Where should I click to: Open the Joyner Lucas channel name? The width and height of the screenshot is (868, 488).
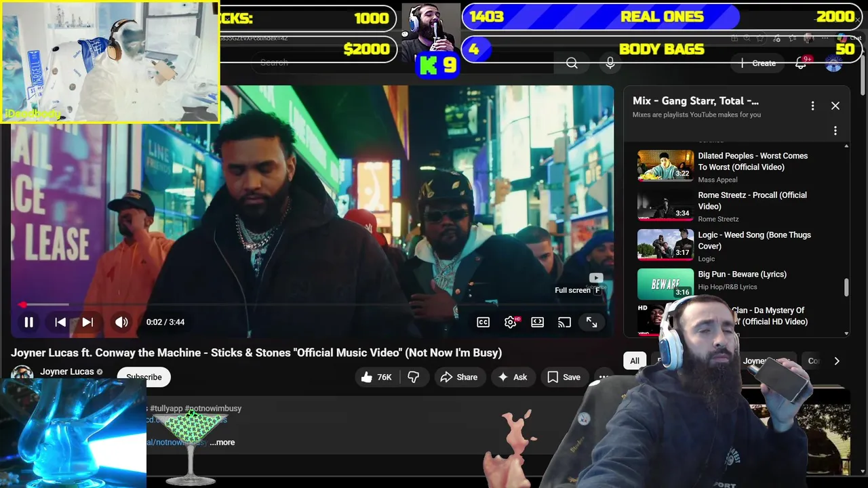(x=67, y=371)
